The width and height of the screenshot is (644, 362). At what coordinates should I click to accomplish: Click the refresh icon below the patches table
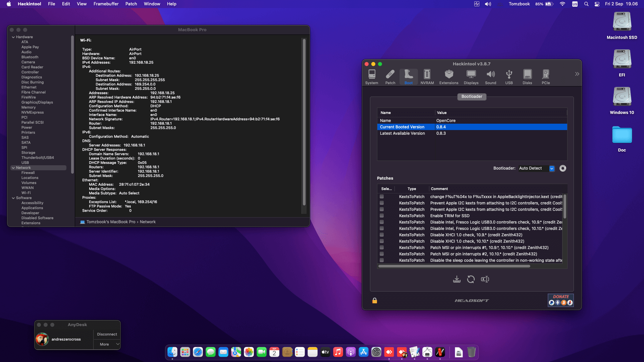point(471,279)
